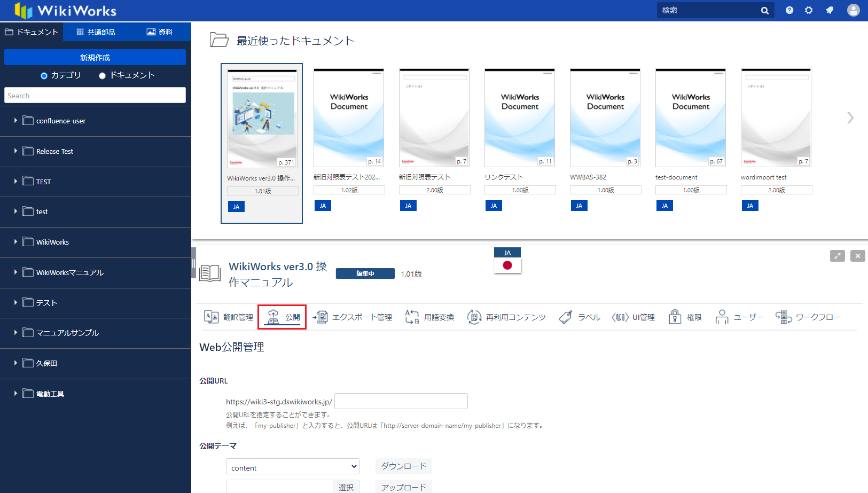868x493 pixels.
Task: Click the search magnifier icon
Action: pos(764,11)
